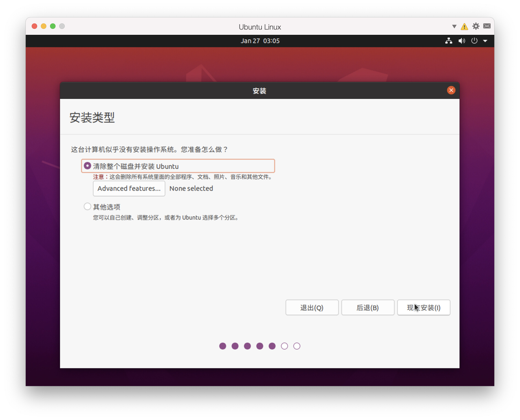Click the yellow minimize button of VM window
The width and height of the screenshot is (520, 420).
(44, 26)
